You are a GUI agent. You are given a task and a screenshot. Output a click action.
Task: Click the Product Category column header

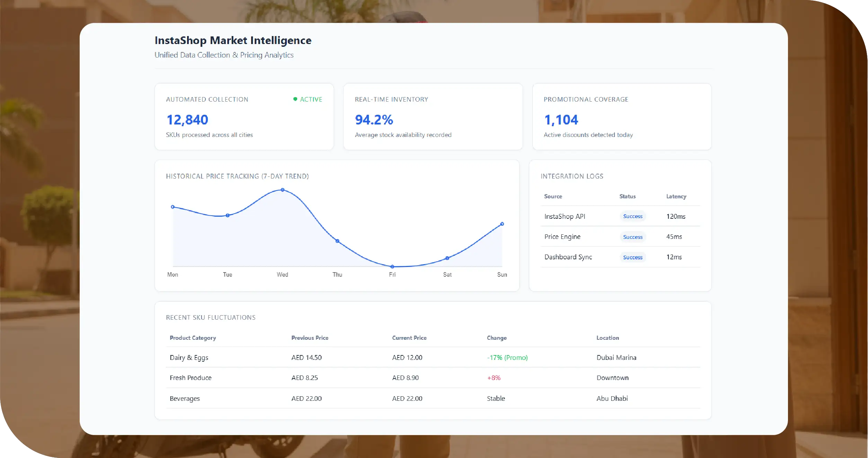[x=193, y=338]
